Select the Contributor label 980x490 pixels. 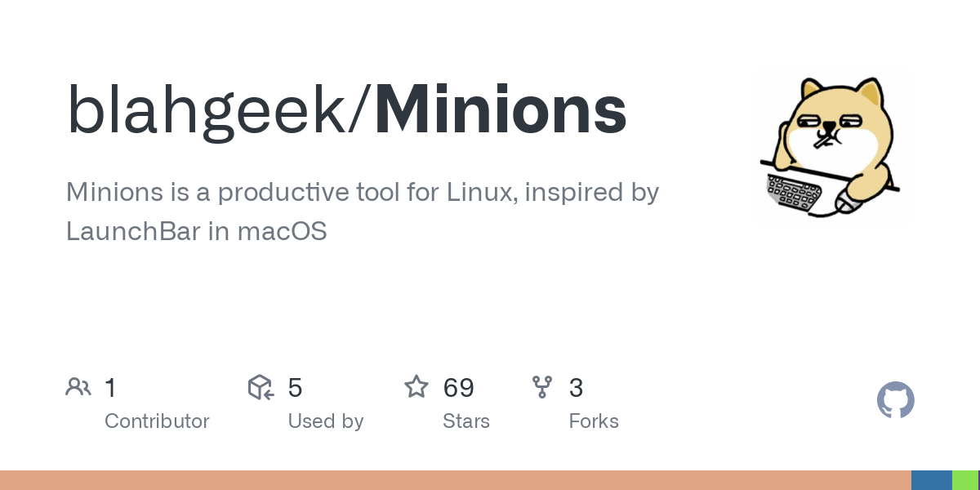(157, 421)
